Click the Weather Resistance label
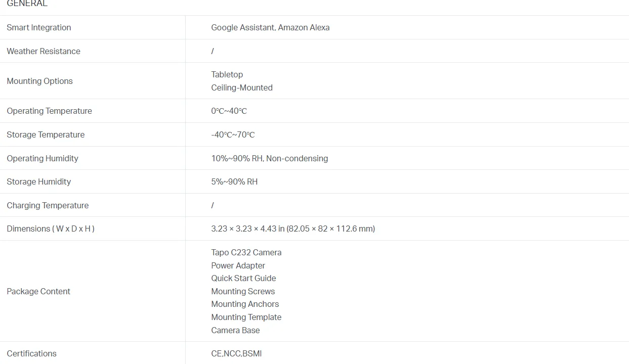629x364 pixels. pos(44,51)
